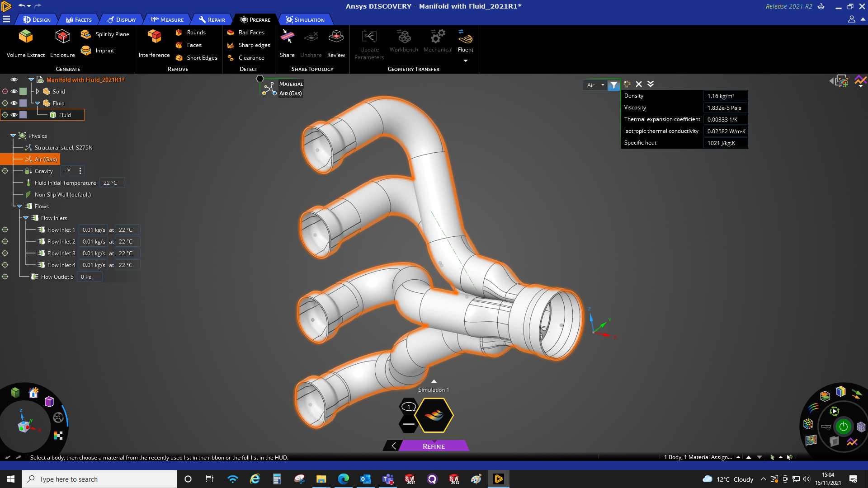Click the Home view icon
The width and height of the screenshot is (868, 488).
coord(33,393)
